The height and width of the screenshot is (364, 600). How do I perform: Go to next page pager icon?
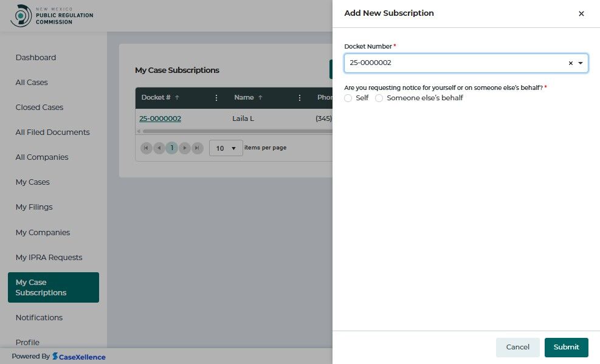[184, 148]
